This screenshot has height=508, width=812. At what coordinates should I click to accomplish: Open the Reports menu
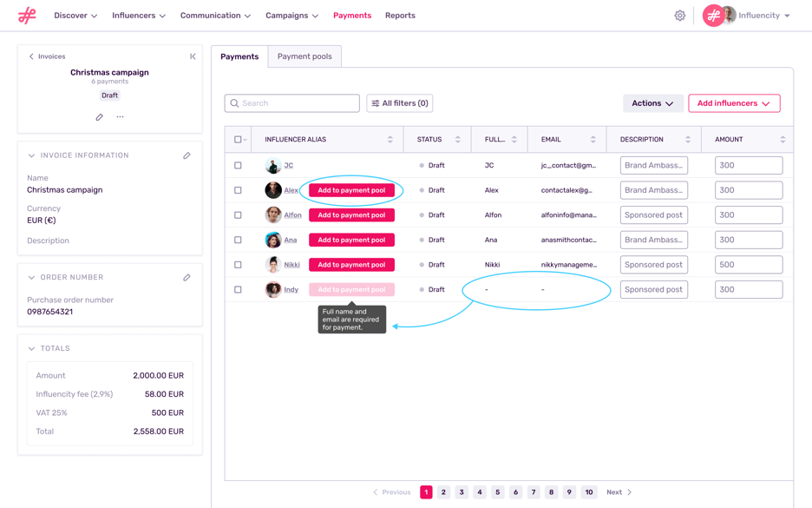[400, 15]
